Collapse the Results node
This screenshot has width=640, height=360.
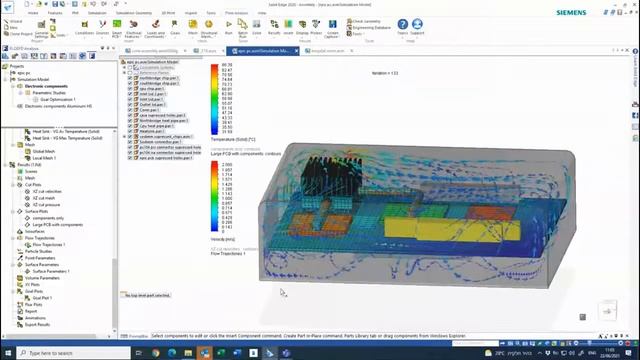click(x=5, y=165)
